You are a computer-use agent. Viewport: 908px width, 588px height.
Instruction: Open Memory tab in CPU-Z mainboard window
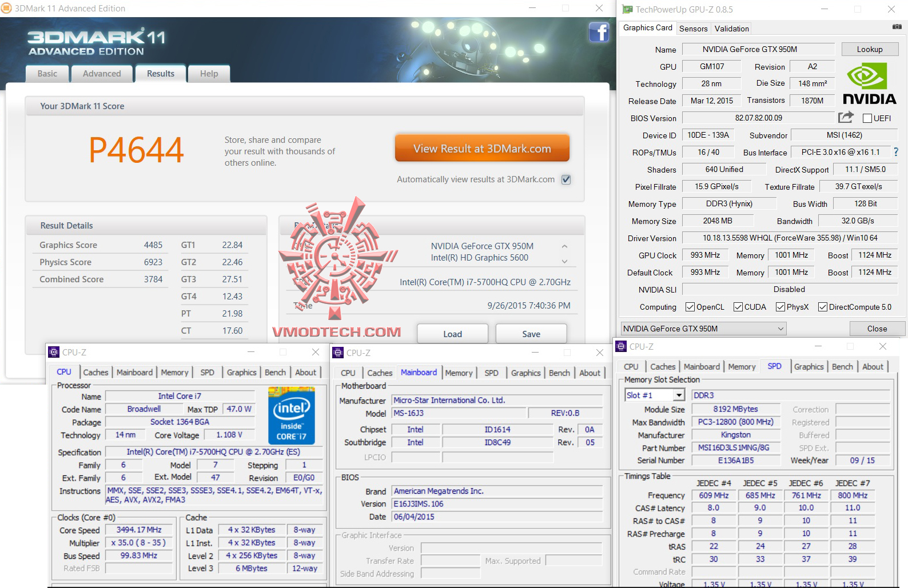459,373
